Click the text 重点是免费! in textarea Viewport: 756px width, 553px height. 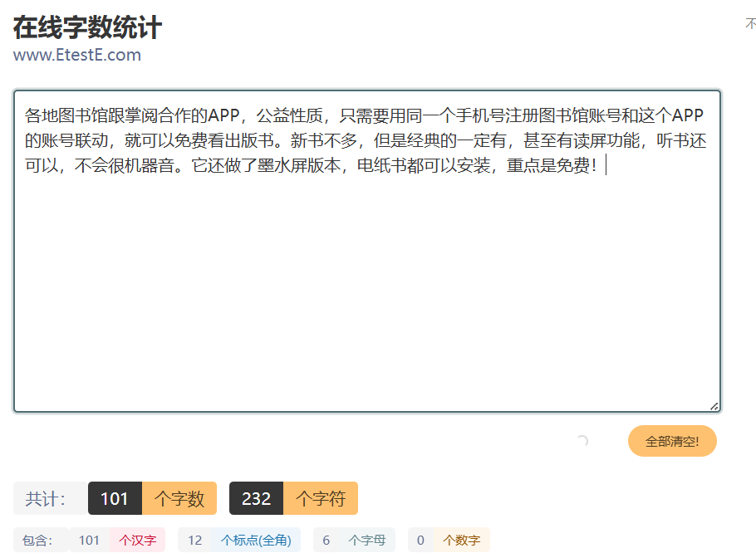pos(552,166)
